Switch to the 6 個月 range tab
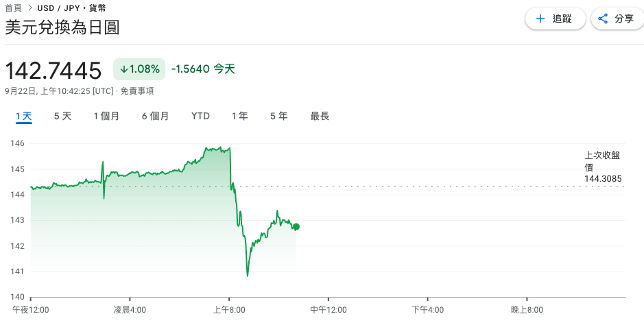Image resolution: width=644 pixels, height=325 pixels. (x=155, y=116)
